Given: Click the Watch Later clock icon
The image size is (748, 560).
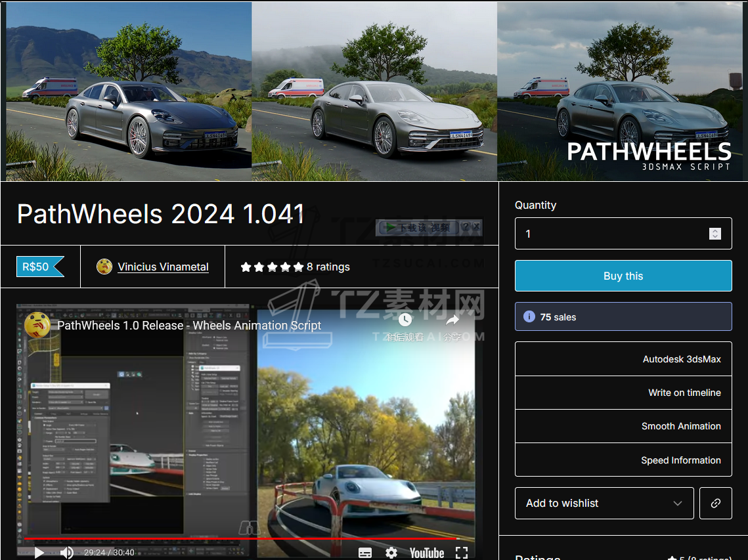Looking at the screenshot, I should (x=405, y=320).
